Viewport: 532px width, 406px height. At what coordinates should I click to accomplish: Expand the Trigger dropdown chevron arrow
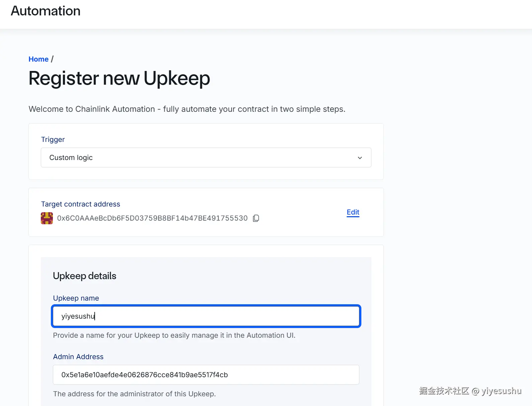(360, 158)
